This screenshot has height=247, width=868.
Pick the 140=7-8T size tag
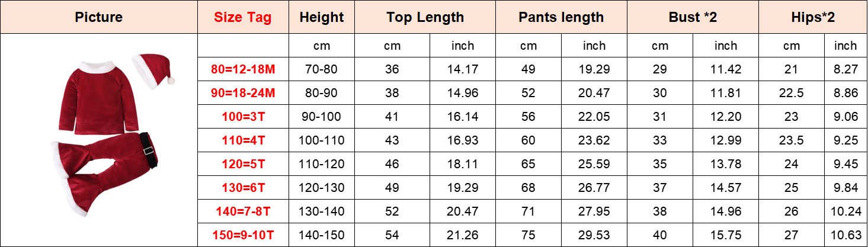[x=243, y=211]
